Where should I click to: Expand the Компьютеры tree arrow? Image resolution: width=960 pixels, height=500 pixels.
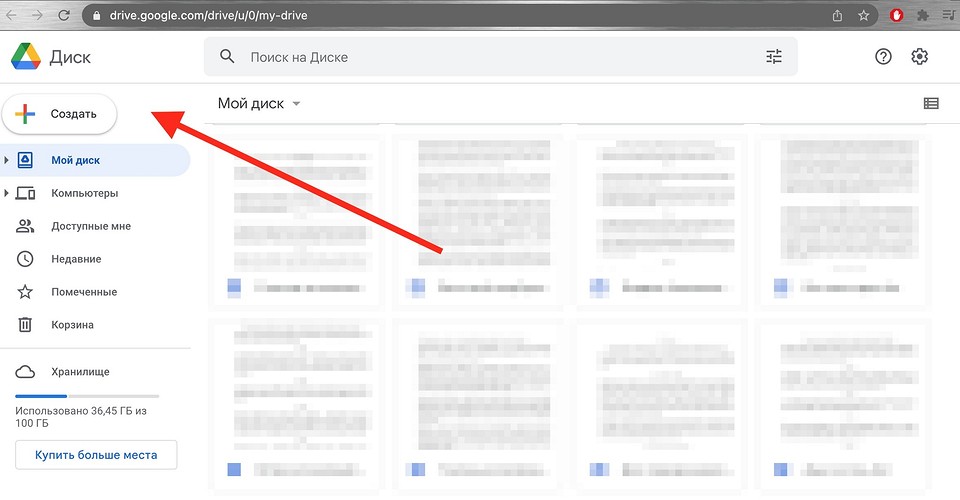tap(7, 193)
